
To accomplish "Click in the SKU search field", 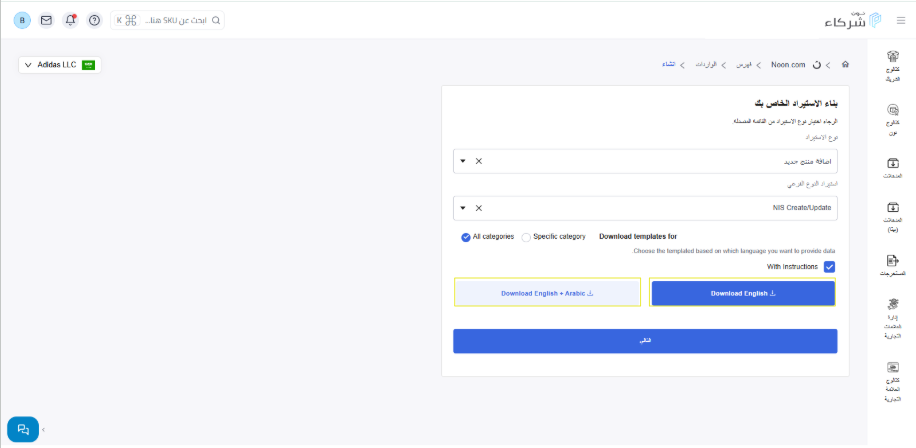I will (170, 20).
